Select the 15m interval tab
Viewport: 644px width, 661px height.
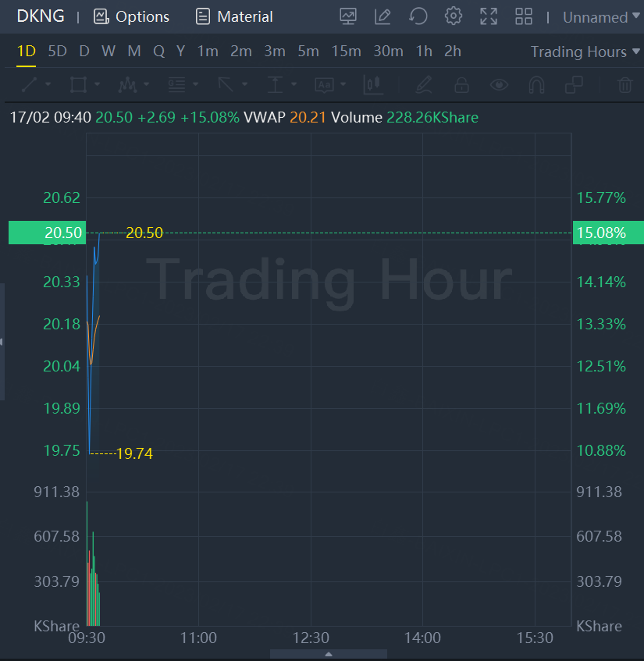point(347,52)
